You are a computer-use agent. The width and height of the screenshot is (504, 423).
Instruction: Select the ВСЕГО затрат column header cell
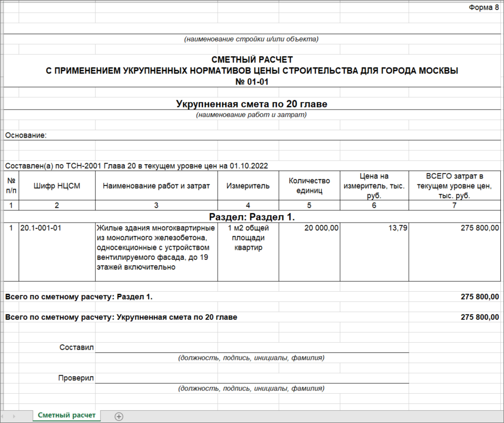(x=454, y=186)
